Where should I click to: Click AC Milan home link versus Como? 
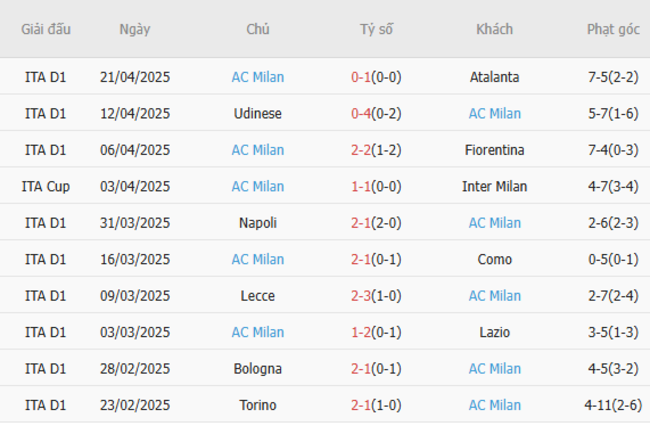(257, 260)
